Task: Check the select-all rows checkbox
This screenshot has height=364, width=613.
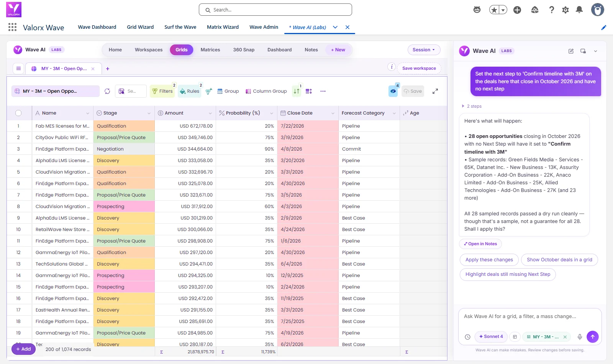Action: click(18, 113)
